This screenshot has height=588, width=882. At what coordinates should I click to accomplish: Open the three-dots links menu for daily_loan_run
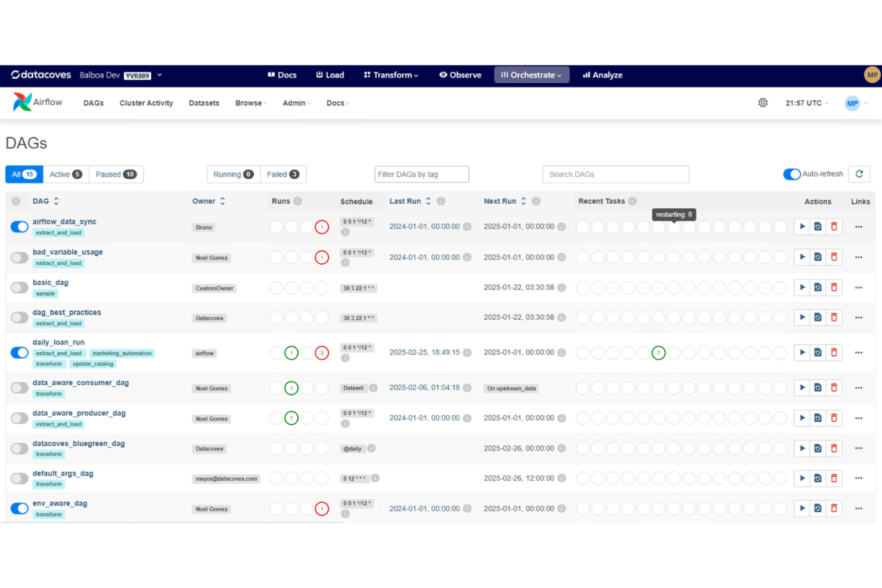tap(858, 353)
